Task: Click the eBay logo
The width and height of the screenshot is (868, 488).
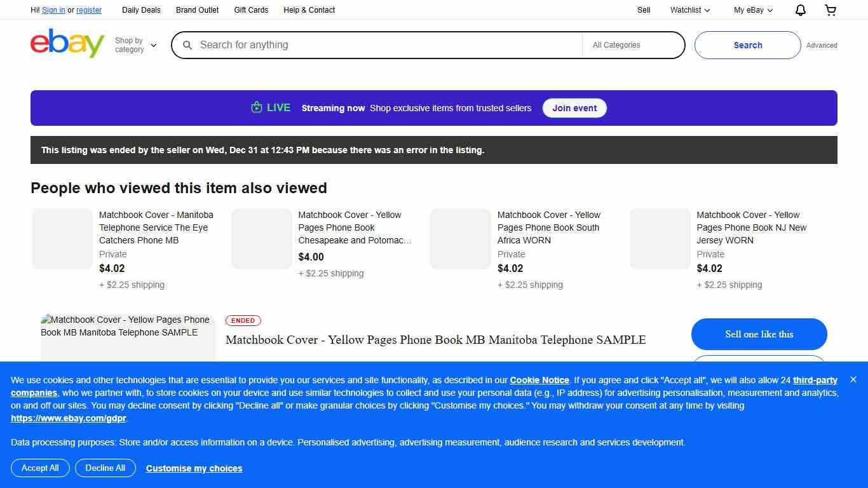Action: (67, 44)
